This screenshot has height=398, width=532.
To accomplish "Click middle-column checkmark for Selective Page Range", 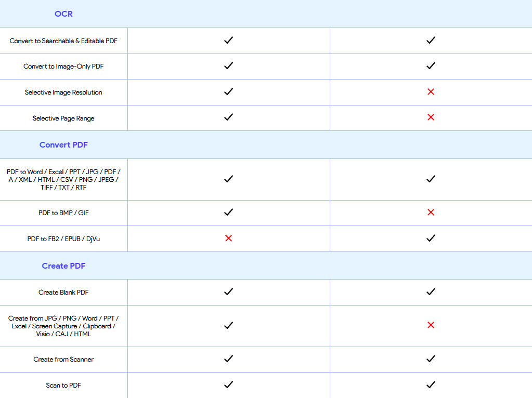I will click(229, 117).
